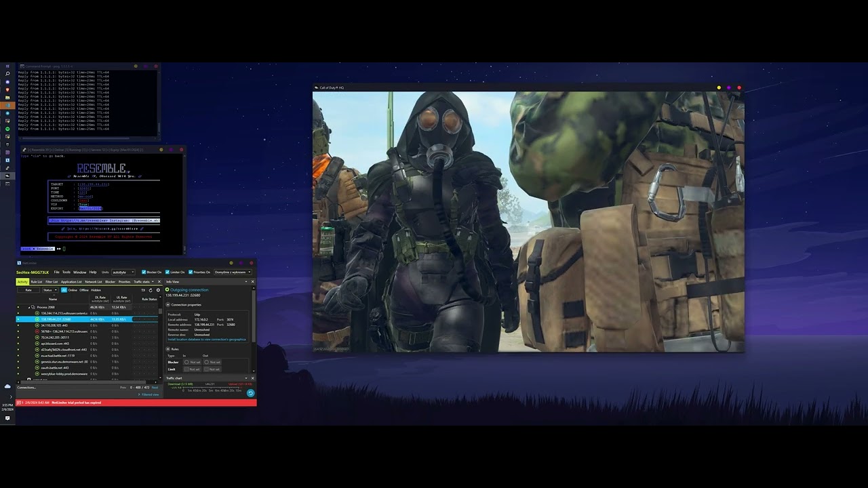This screenshot has height=488, width=868.
Task: Open Spotify from the taskbar
Action: point(7,129)
